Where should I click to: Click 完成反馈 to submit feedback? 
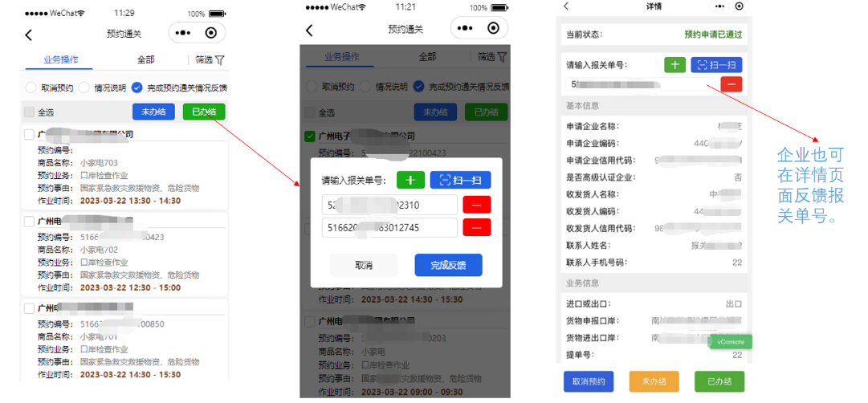pyautogui.click(x=448, y=265)
